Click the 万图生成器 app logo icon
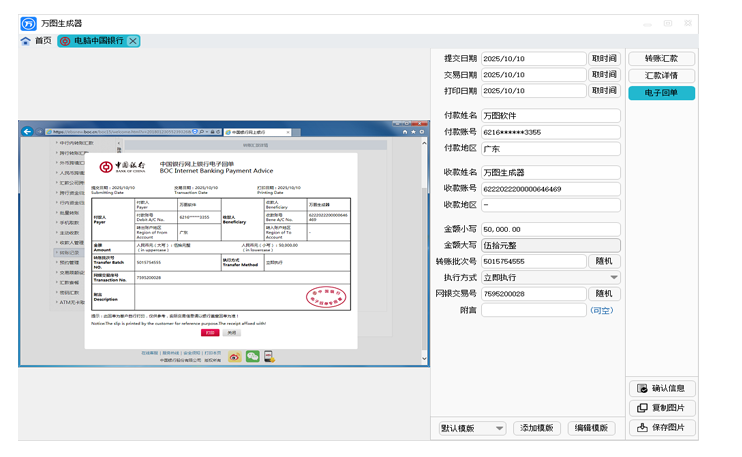 coord(28,22)
